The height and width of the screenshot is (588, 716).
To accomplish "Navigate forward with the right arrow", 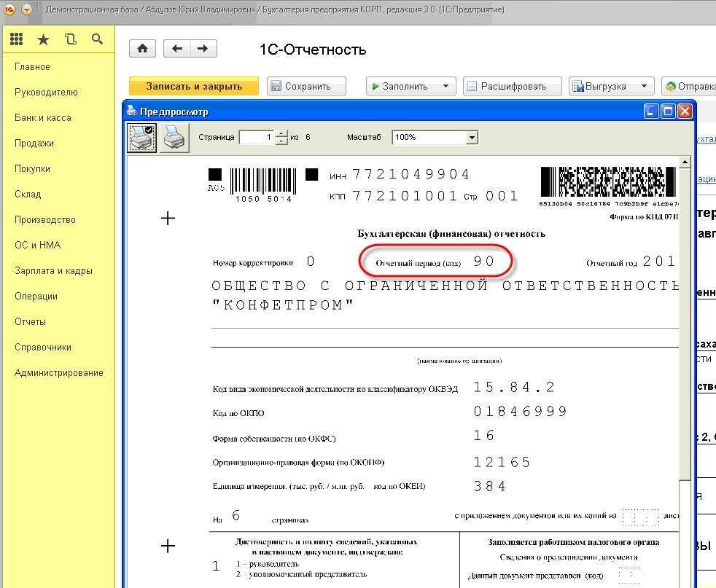I will point(203,49).
